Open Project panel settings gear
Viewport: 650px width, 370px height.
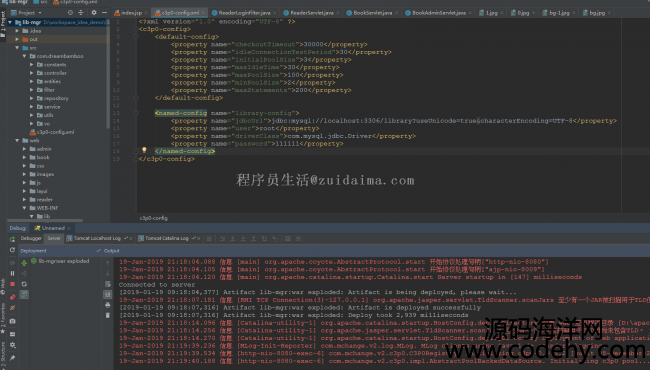click(94, 13)
